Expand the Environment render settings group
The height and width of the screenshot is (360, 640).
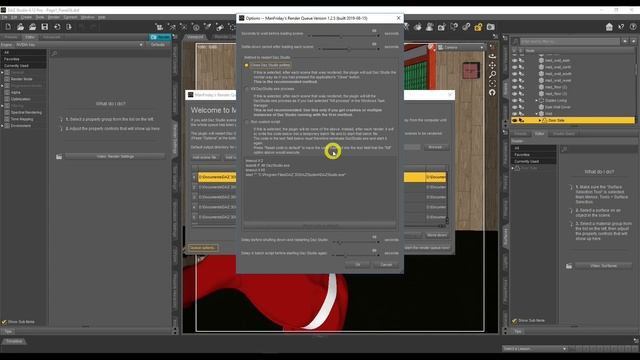pyautogui.click(x=2, y=126)
